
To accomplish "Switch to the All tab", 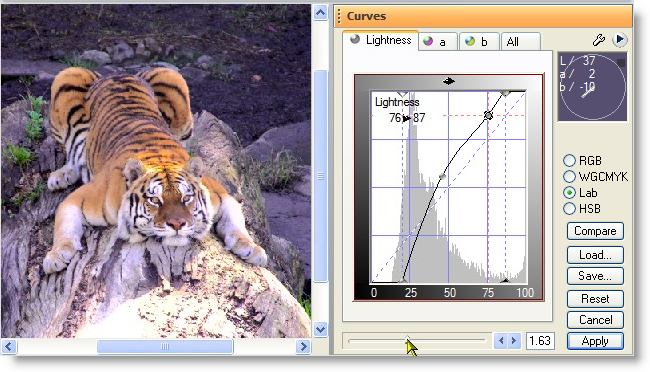I will pyautogui.click(x=521, y=41).
